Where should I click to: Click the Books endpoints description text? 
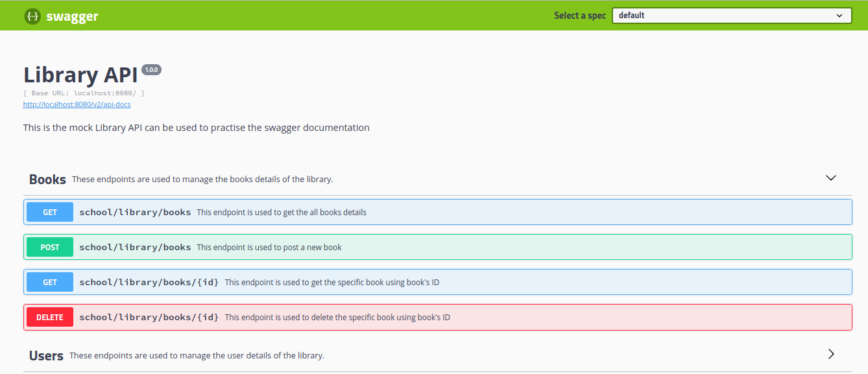(202, 179)
